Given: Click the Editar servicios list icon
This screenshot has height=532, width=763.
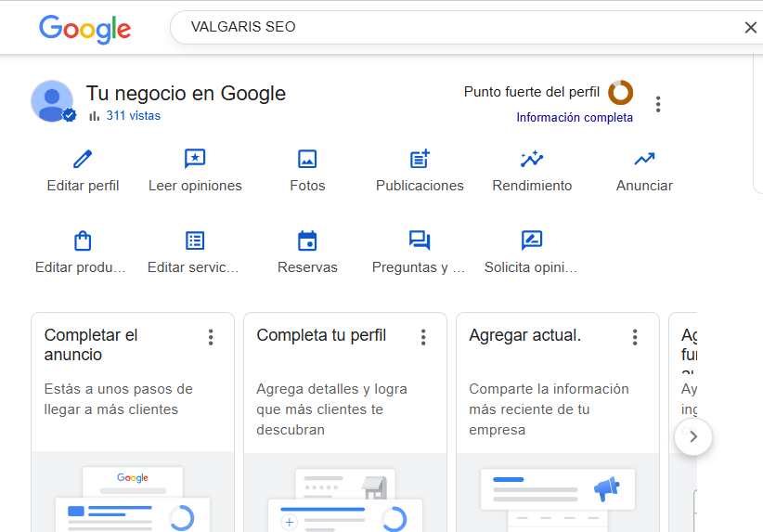Looking at the screenshot, I should [195, 240].
